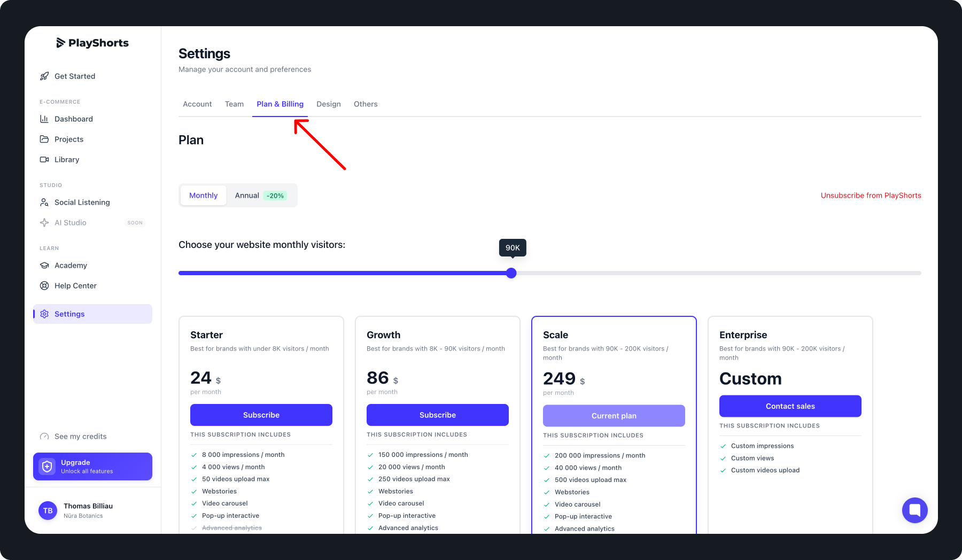Click the Nūra Botanics workspace name

pyautogui.click(x=83, y=516)
